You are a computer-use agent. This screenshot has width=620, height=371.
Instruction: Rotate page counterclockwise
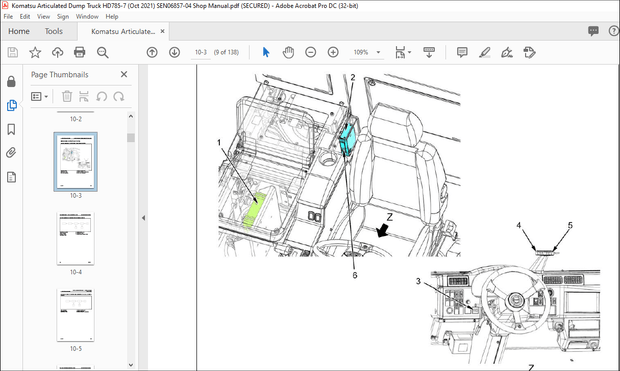click(x=102, y=96)
